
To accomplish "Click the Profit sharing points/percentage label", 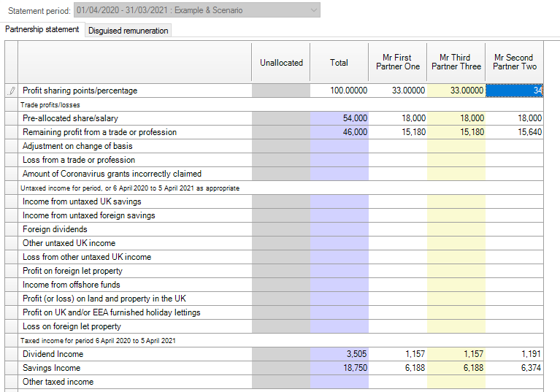I will (80, 91).
